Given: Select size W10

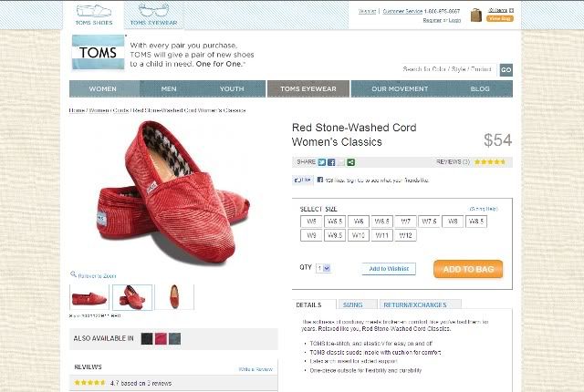Looking at the screenshot, I should 359,235.
